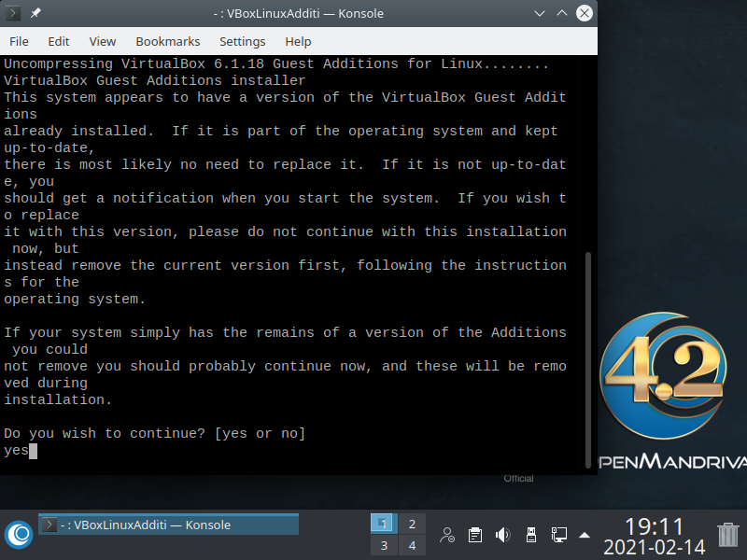747x560 pixels.
Task: Open the File menu
Action: point(19,41)
